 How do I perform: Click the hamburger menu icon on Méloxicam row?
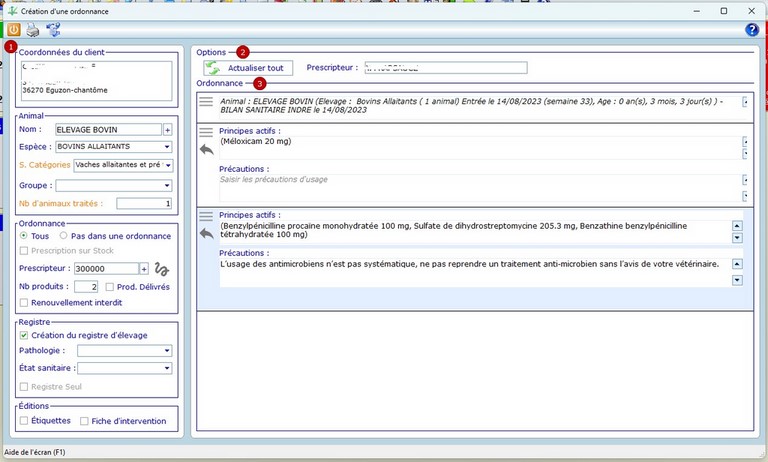coord(206,132)
